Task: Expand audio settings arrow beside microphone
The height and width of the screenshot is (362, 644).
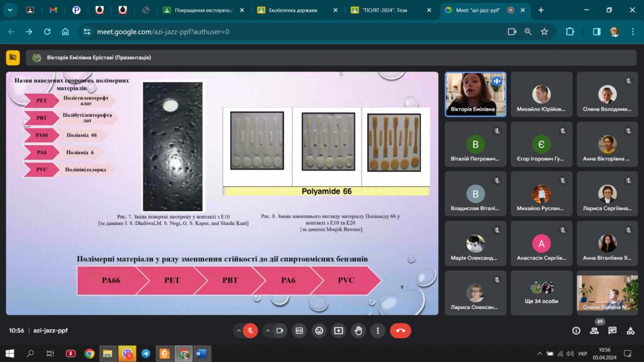Action: (x=238, y=331)
